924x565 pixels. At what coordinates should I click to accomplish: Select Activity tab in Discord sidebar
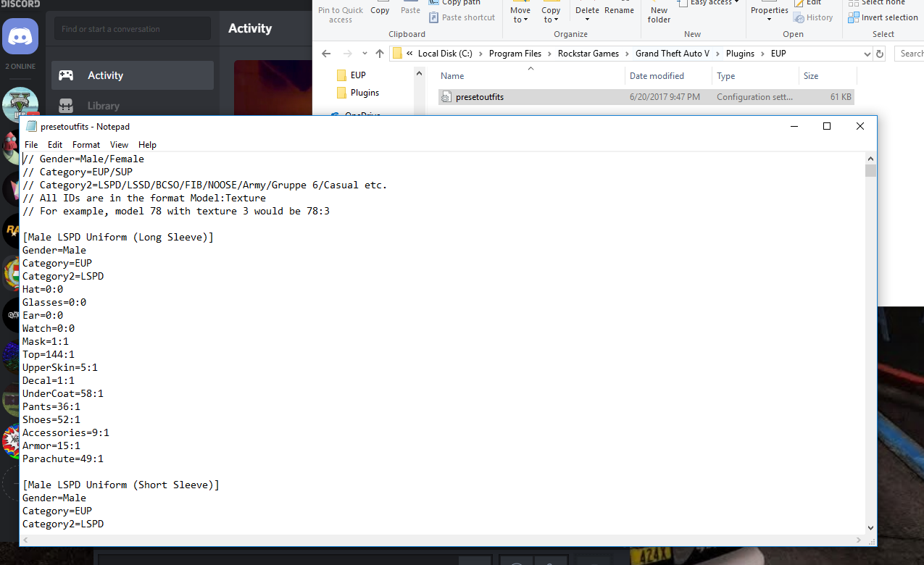pos(133,75)
